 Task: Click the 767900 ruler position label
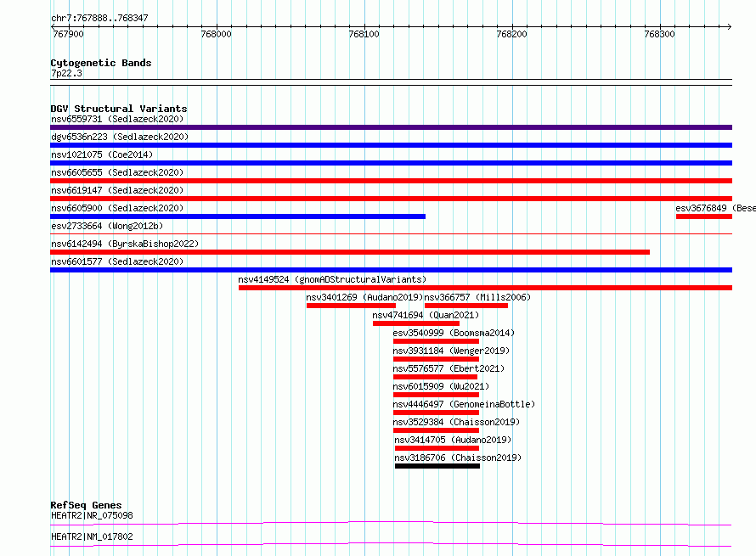click(68, 34)
